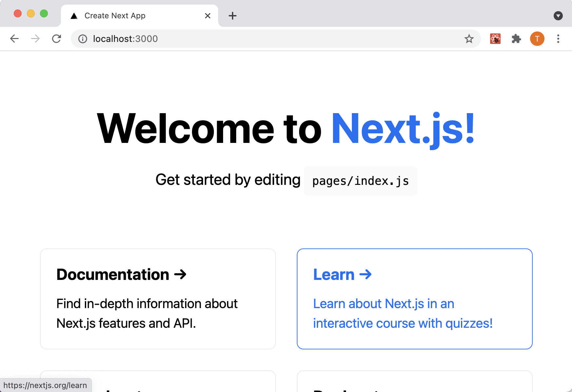Select the Create Next App tab

tap(140, 16)
